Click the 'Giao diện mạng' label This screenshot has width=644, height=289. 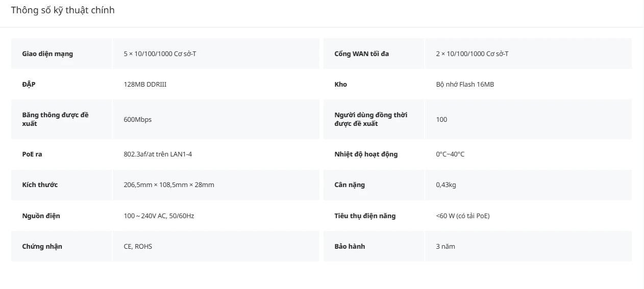(47, 54)
